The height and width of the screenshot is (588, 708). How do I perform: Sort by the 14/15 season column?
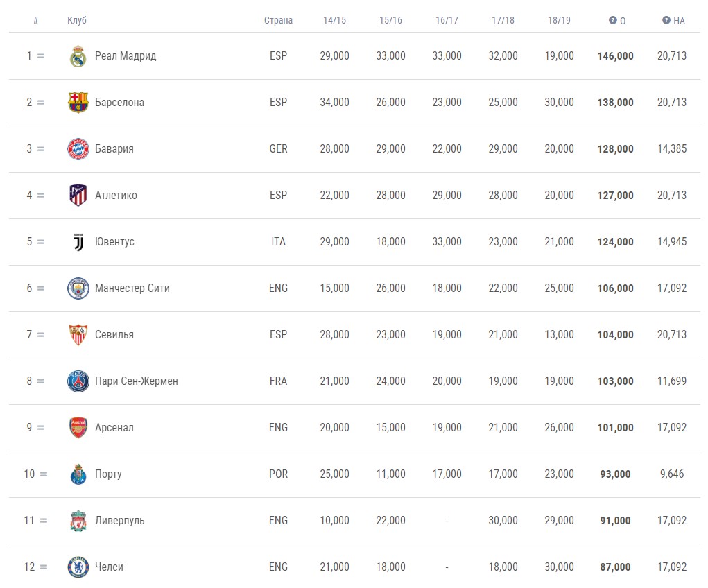coord(335,20)
